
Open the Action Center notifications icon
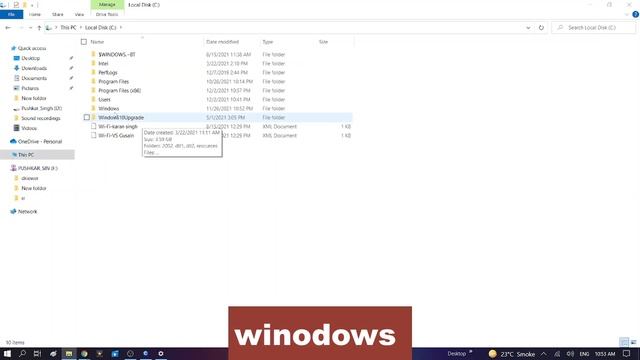point(627,354)
